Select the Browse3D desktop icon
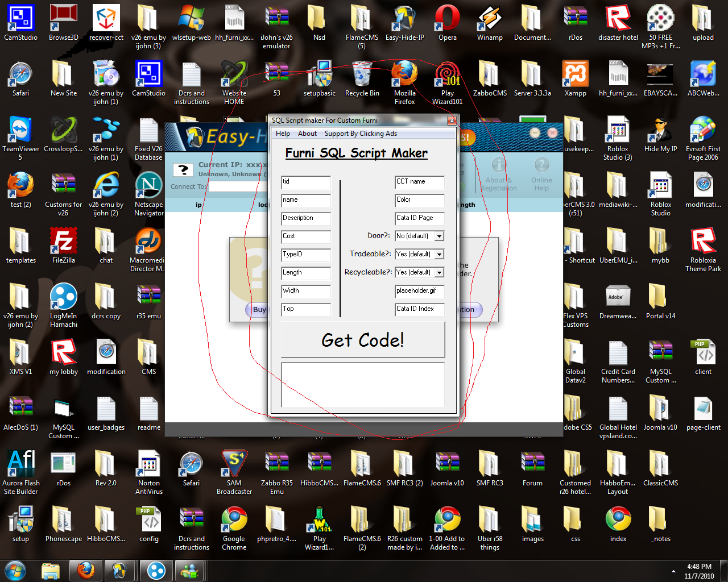 coord(63,24)
